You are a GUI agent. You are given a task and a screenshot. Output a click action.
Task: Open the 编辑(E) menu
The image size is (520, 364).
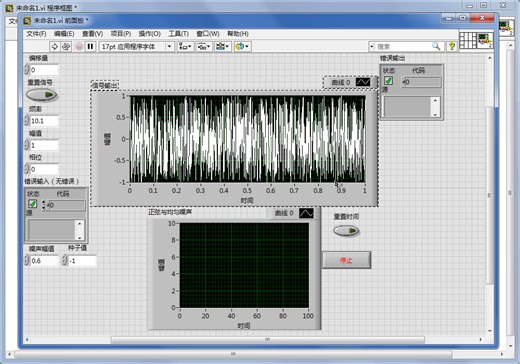click(64, 34)
